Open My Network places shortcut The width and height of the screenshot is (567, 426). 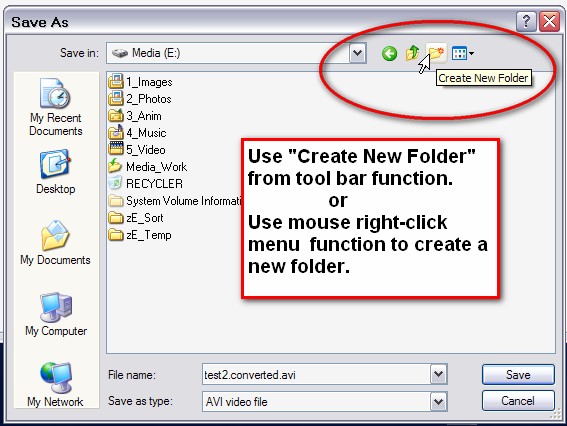click(55, 385)
